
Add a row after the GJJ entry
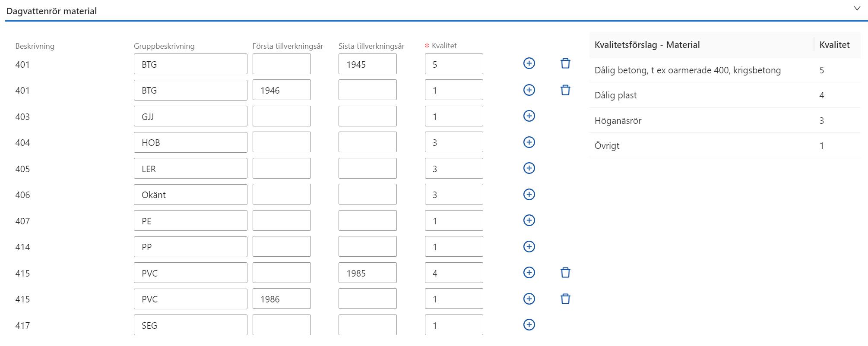click(x=529, y=116)
